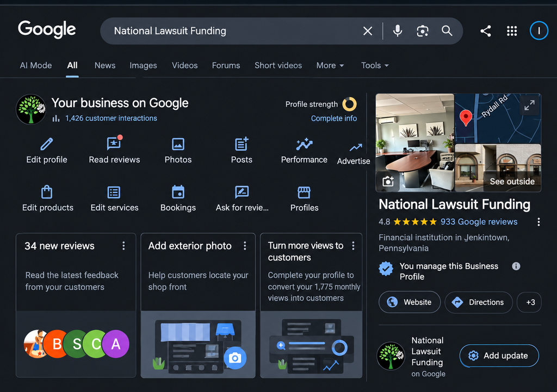Open the Tools dropdown

click(375, 65)
